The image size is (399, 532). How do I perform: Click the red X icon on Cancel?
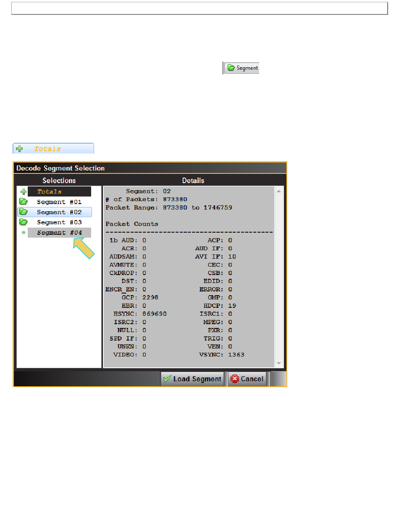click(x=235, y=379)
